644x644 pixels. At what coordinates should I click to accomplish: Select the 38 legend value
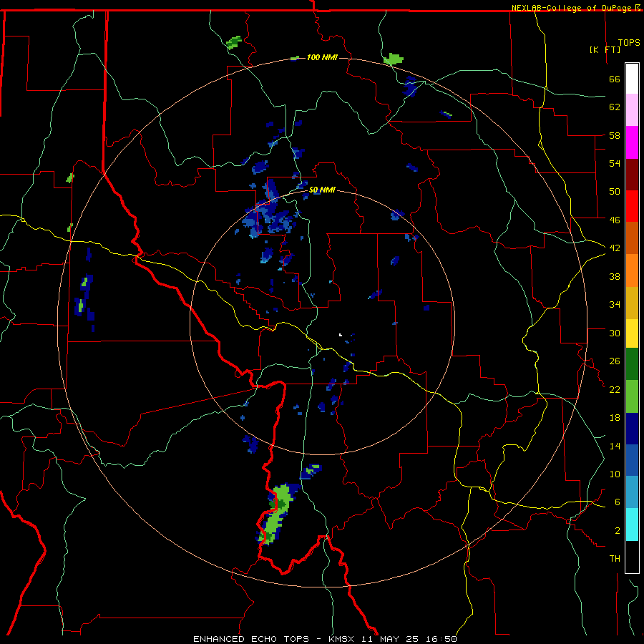tap(615, 276)
